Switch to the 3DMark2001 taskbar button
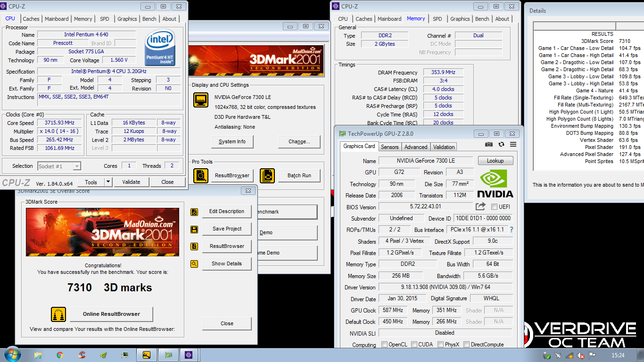Viewport: 644px width, 362px height. [147, 355]
